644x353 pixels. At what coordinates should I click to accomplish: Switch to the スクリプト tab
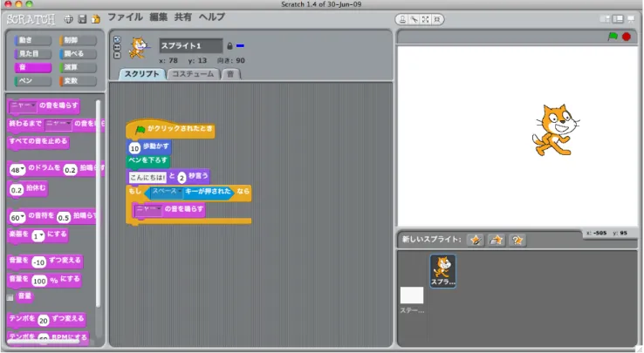pyautogui.click(x=141, y=74)
